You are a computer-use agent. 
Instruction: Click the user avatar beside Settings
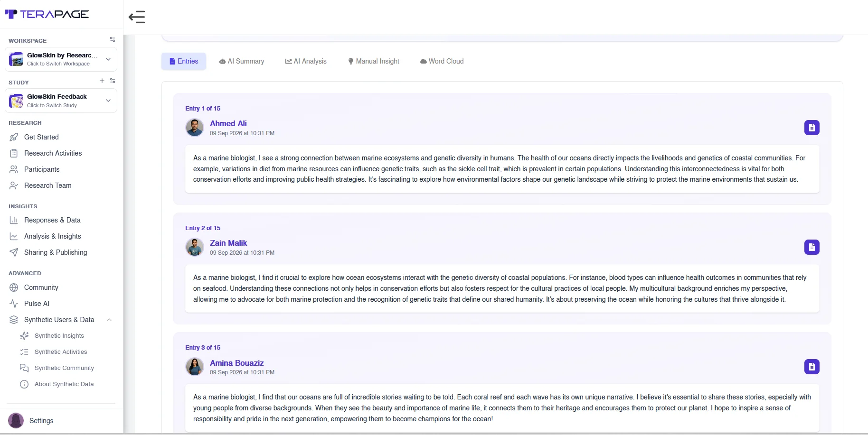[x=16, y=420]
